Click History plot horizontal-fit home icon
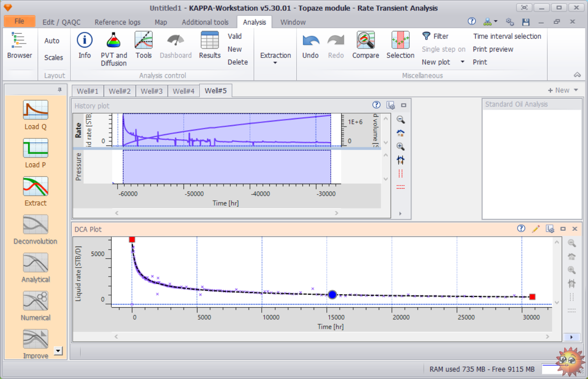Viewport: 588px width, 379px height. 401,160
